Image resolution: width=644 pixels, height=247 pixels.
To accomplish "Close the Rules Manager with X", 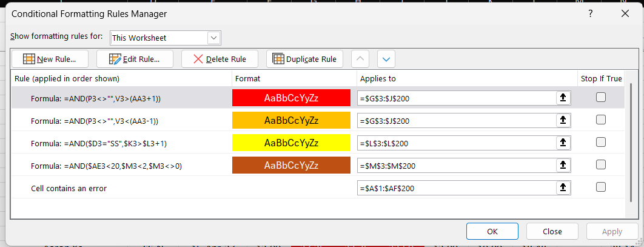I will tap(625, 13).
